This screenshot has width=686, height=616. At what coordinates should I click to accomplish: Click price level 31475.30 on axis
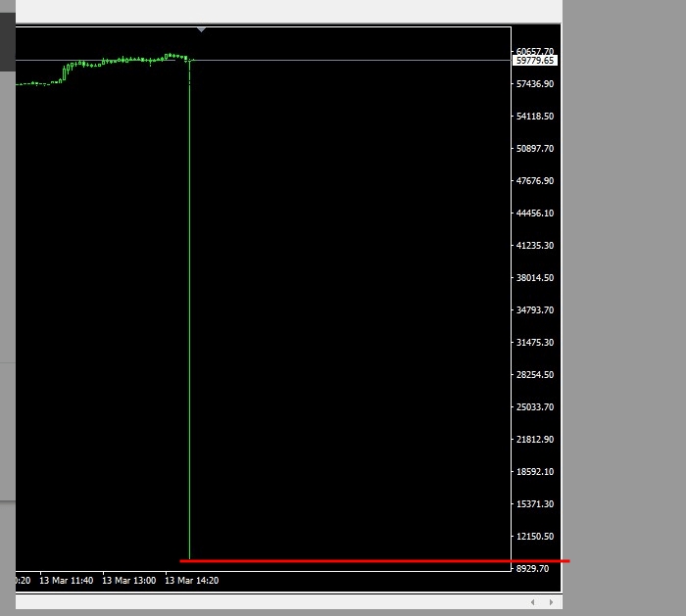click(x=535, y=343)
